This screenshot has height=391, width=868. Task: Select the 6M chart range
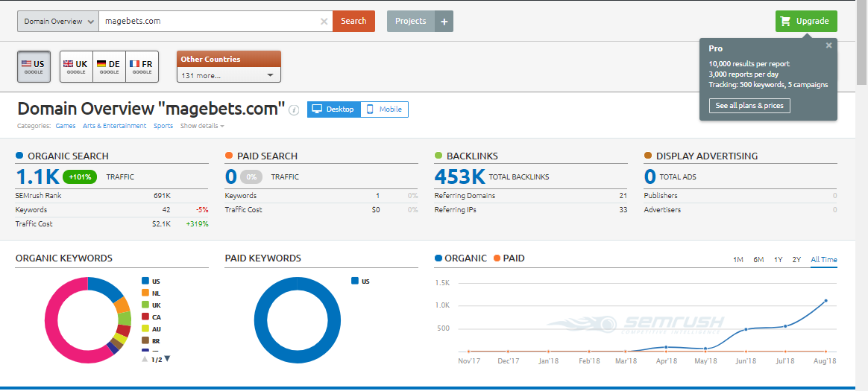[758, 259]
